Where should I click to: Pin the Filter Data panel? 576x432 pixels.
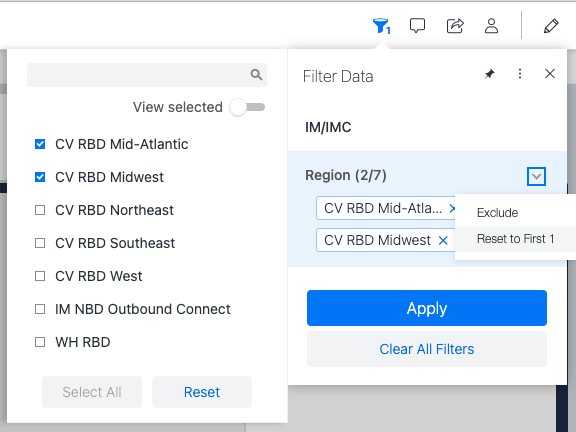click(x=490, y=74)
